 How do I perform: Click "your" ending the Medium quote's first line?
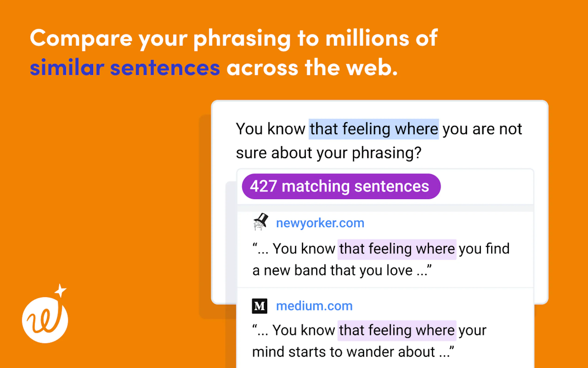coord(472,330)
